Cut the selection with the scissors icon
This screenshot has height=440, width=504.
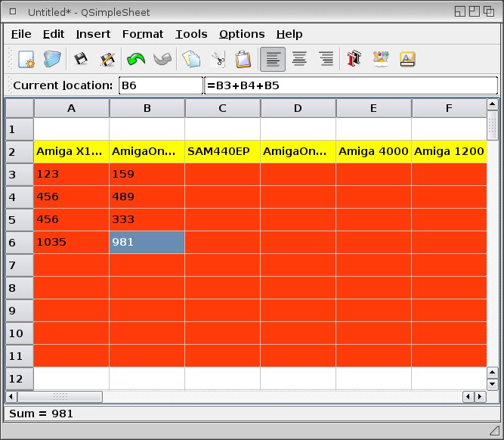[x=218, y=59]
